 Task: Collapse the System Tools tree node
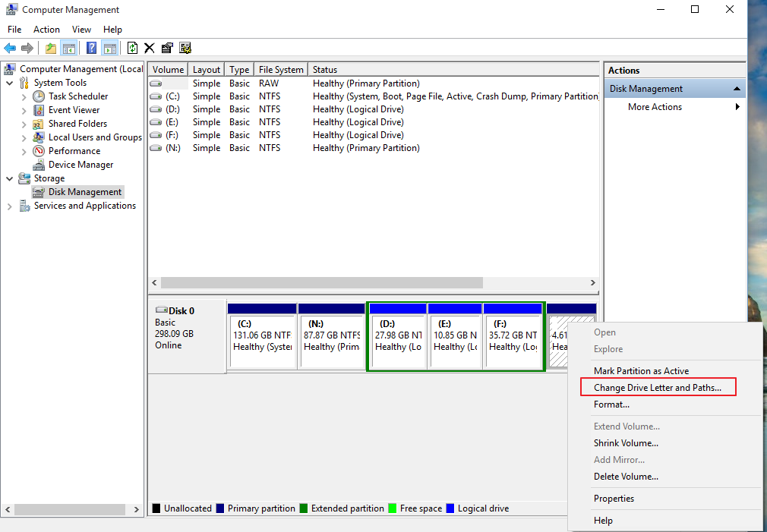pos(9,83)
